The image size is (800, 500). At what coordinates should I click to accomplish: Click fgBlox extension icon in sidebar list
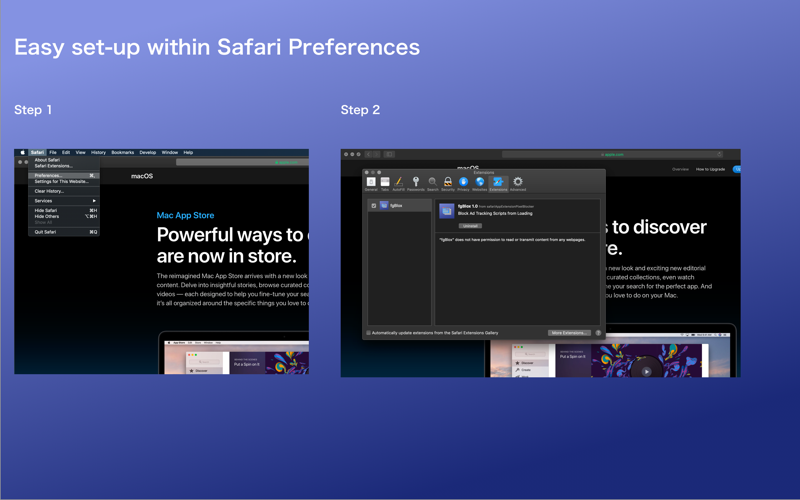click(x=384, y=205)
